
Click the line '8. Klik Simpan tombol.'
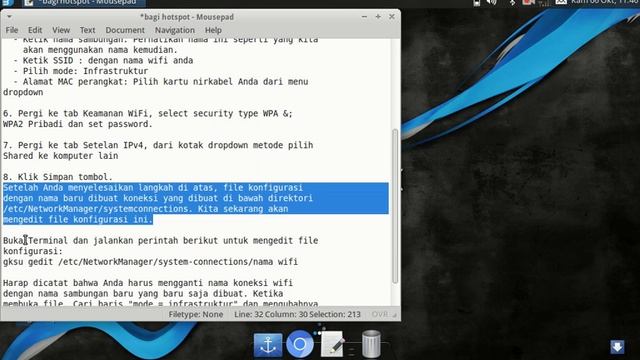click(x=58, y=177)
